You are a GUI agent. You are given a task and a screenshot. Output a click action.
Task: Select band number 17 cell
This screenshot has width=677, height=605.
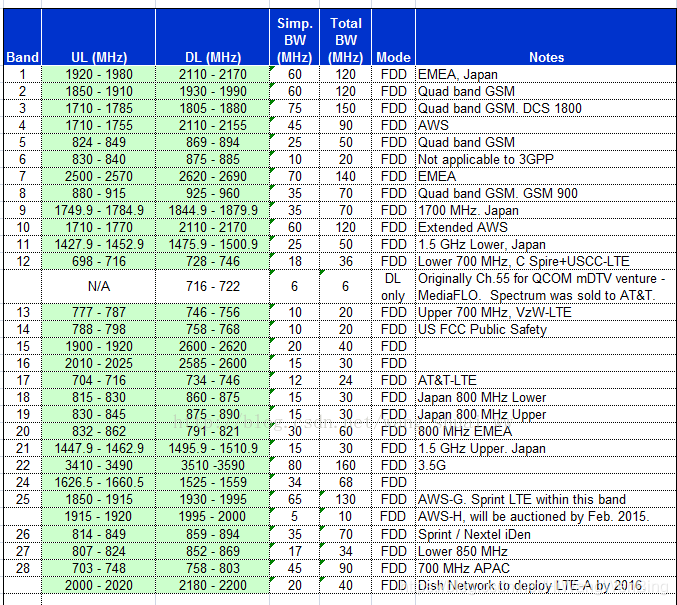click(x=22, y=380)
